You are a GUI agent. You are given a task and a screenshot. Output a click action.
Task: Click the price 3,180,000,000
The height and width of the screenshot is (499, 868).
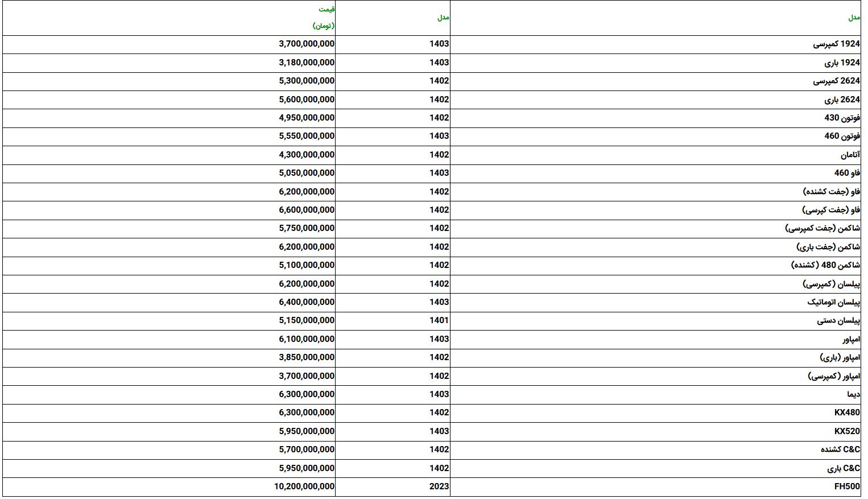click(x=307, y=63)
